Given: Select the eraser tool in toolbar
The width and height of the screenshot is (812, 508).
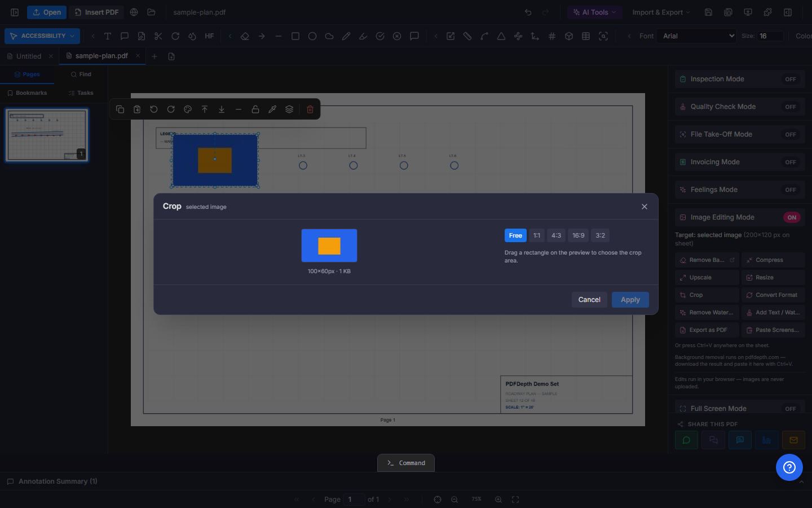Looking at the screenshot, I should 245,36.
